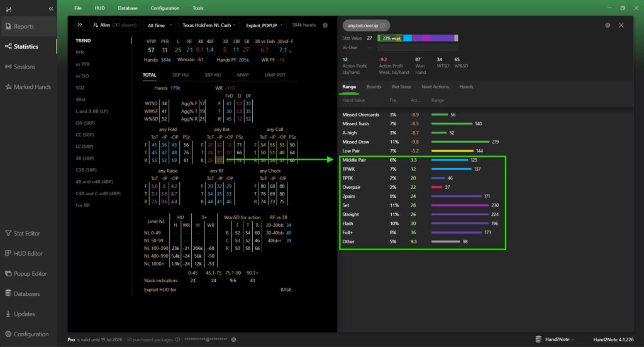644x347 pixels.
Task: Open Reports from the sidebar
Action: [24, 26]
